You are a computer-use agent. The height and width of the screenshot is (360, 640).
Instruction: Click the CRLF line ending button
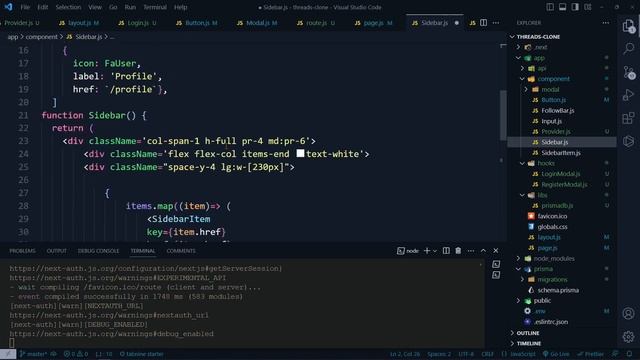pos(487,354)
